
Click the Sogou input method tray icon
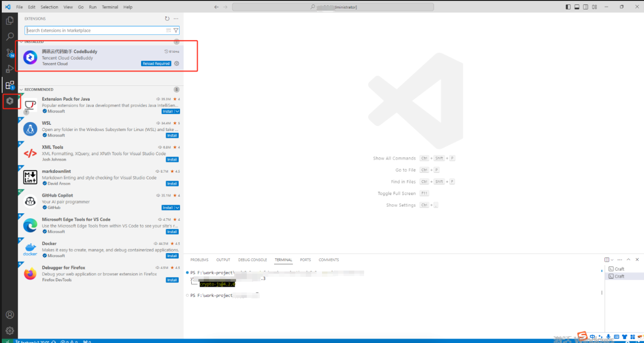coord(582,337)
